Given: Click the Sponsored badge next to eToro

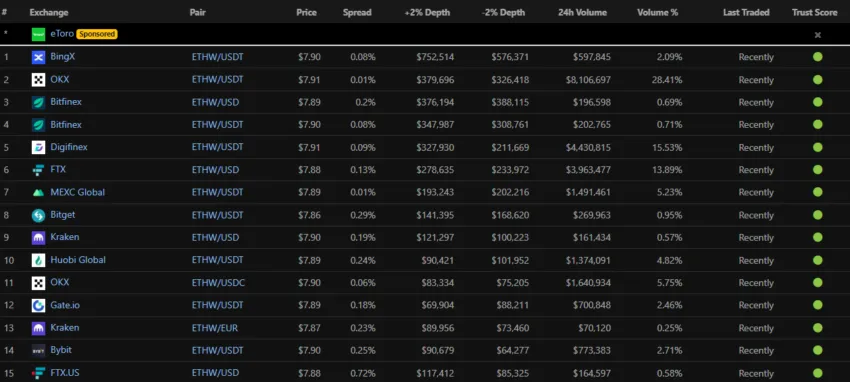Looking at the screenshot, I should 97,34.
